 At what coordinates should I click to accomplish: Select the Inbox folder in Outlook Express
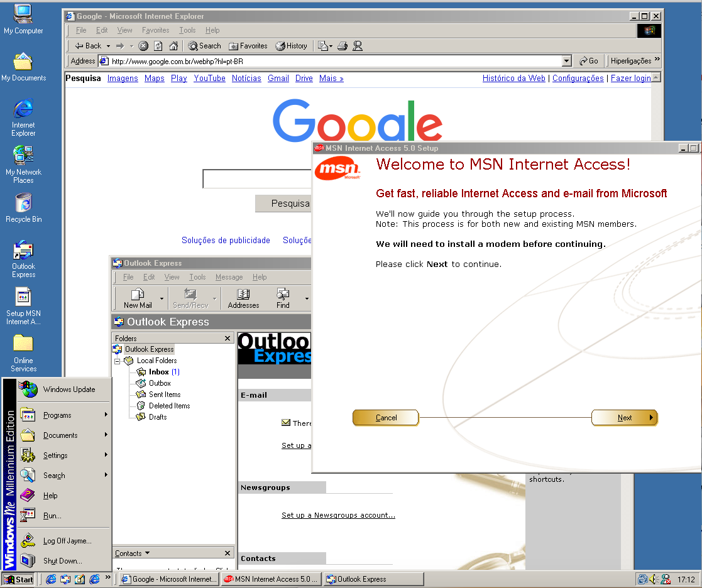pyautogui.click(x=158, y=372)
